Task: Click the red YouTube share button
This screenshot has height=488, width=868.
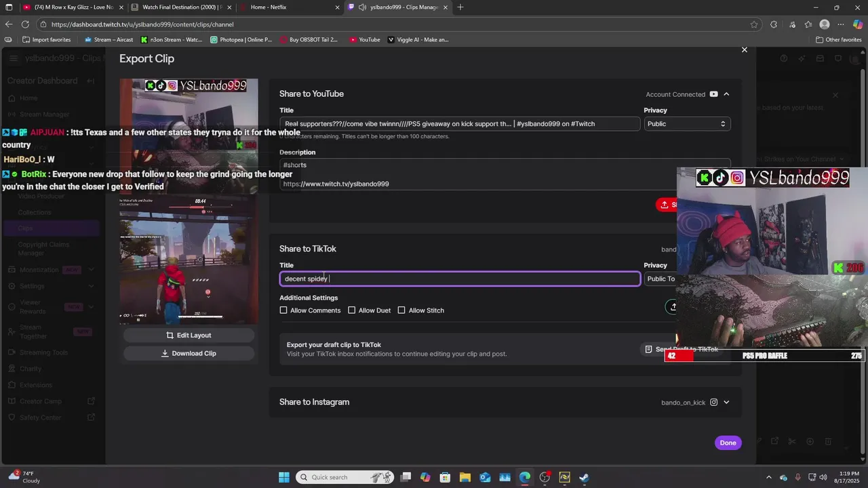Action: tap(666, 205)
